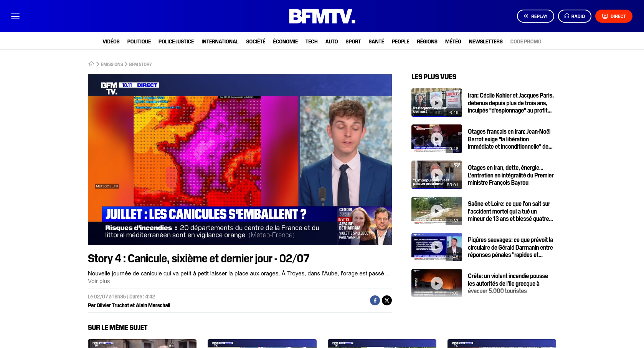
Task: Share article on X
Action: [387, 300]
